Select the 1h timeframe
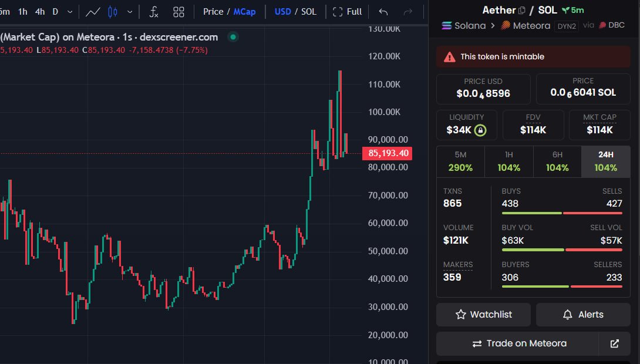 (x=23, y=12)
